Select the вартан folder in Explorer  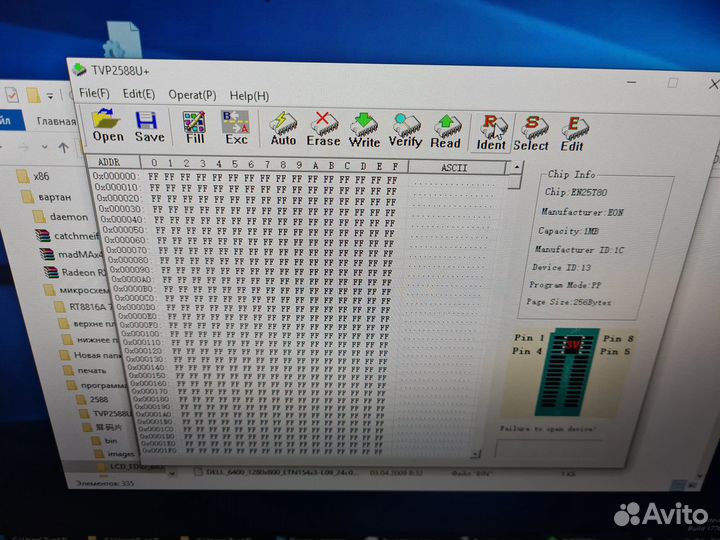[46, 197]
